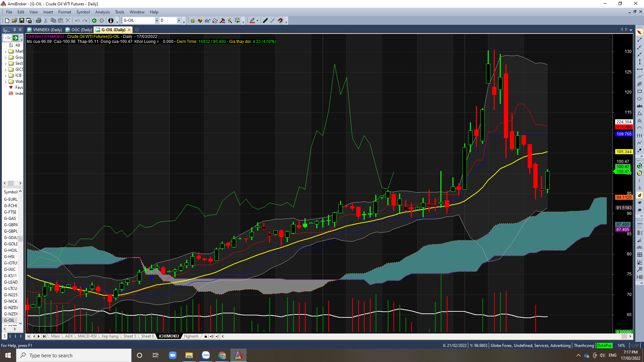Expand the ICB tree folder
Image resolution: width=644 pixels, height=362 pixels.
(5, 75)
